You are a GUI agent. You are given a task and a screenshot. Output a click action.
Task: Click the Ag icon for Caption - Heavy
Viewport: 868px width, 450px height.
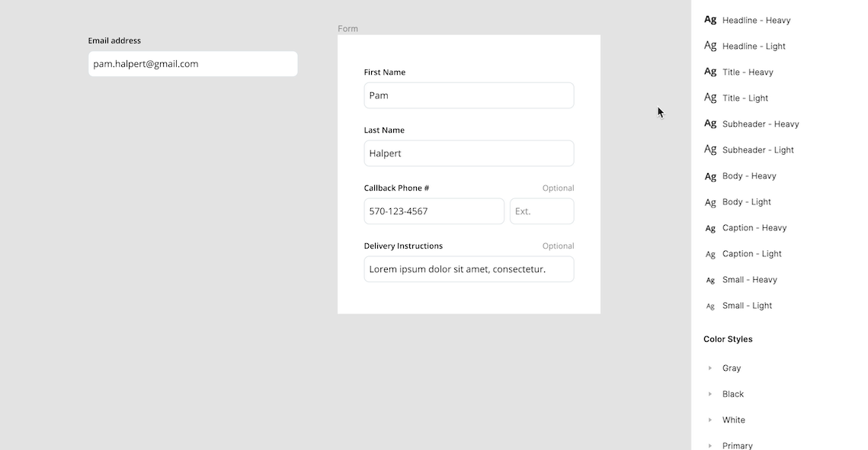pos(710,228)
